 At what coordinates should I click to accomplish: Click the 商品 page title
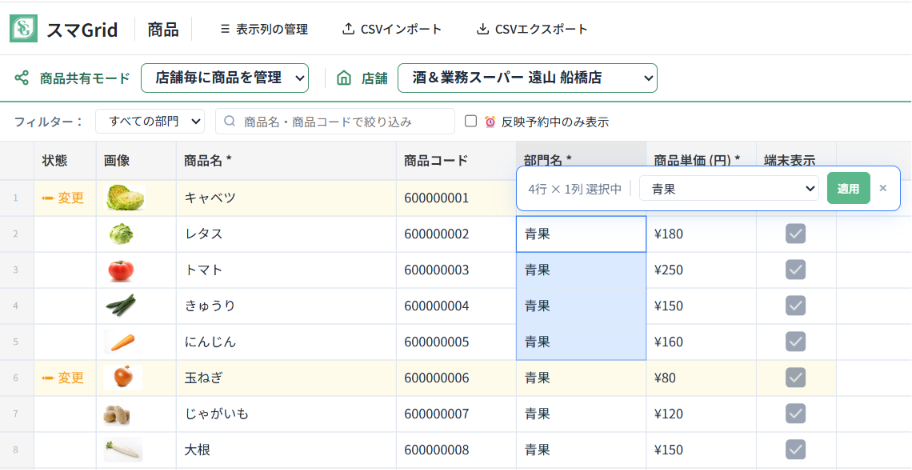[163, 29]
